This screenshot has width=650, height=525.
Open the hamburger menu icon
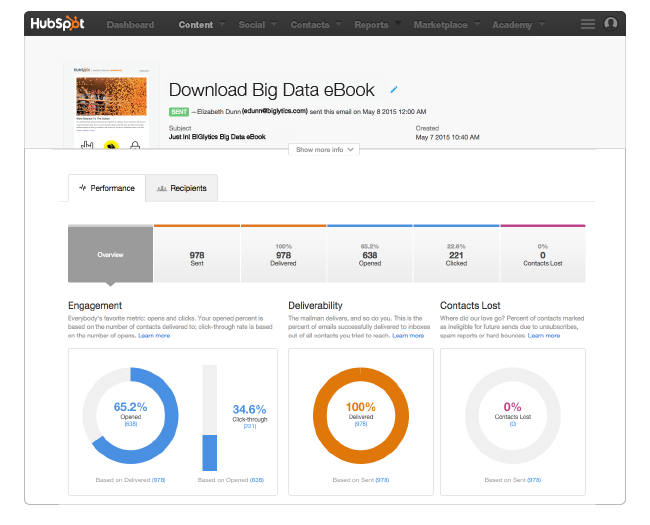(x=587, y=24)
